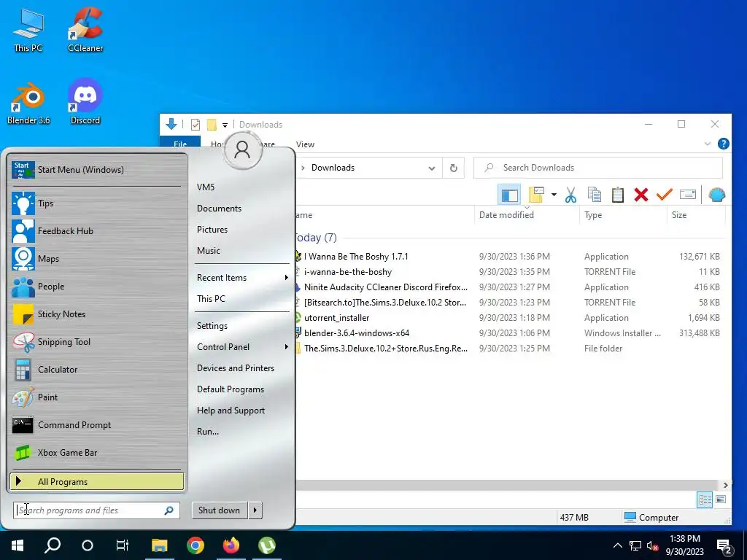
Task: Open the View tab in Downloads window
Action: (305, 144)
